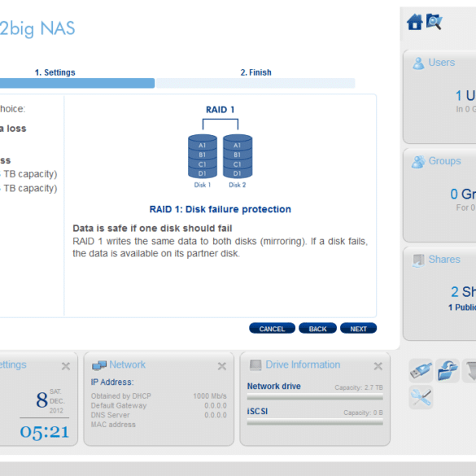The image size is (476, 476).
Task: Click the 'IP Address:' label
Action: (x=112, y=382)
